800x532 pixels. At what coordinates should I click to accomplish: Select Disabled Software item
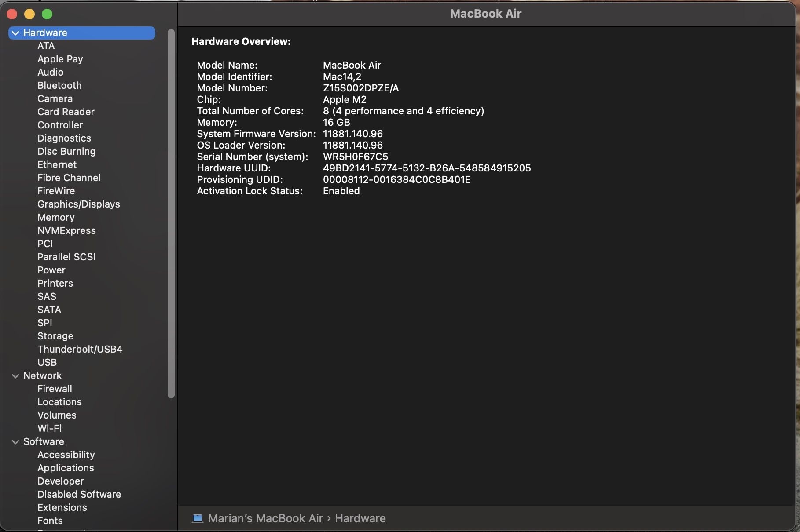[79, 494]
